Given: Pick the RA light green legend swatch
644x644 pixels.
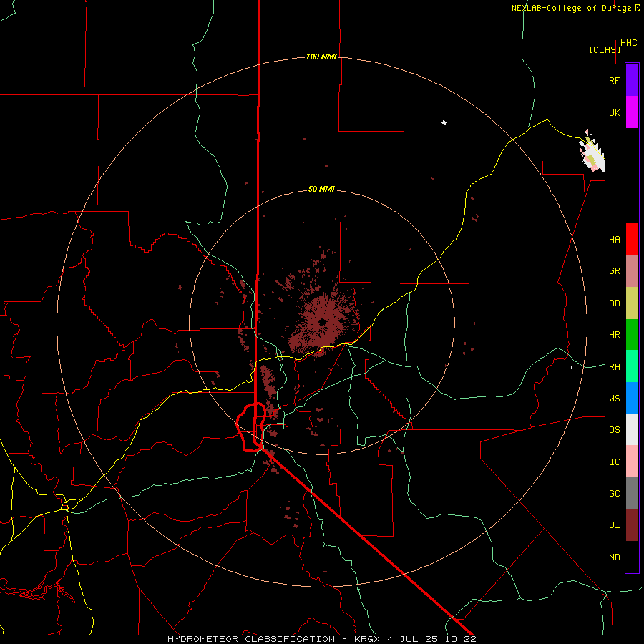Looking at the screenshot, I should [632, 366].
